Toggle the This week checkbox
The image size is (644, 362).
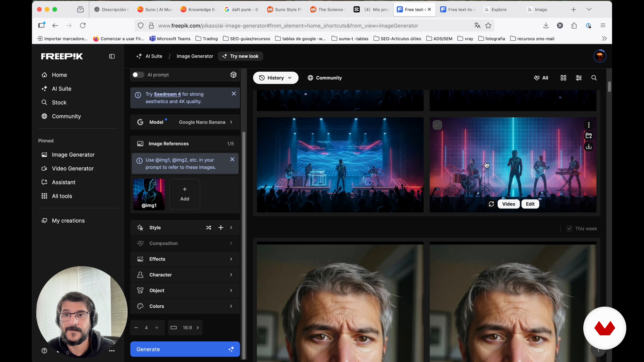click(569, 229)
